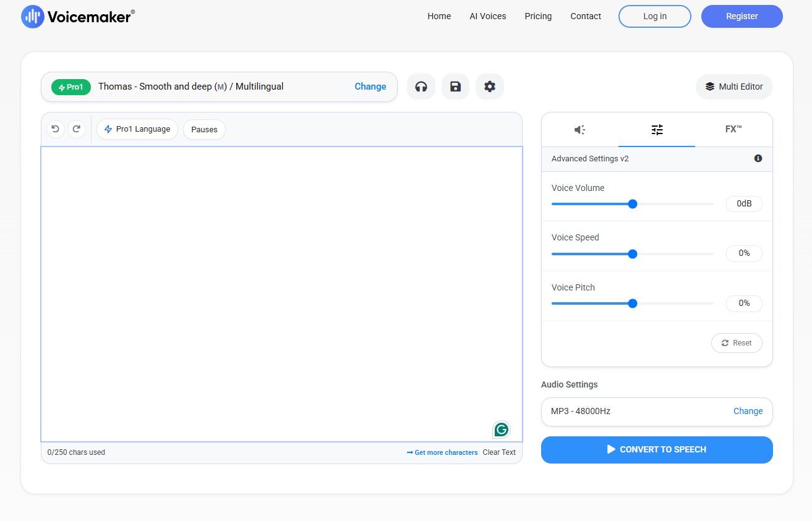The image size is (812, 521).
Task: Click the Thomas voice selector bar
Action: pyautogui.click(x=219, y=87)
